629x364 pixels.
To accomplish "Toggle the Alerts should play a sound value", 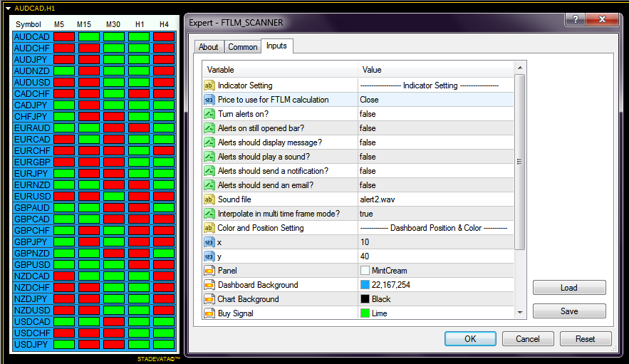I will (435, 157).
